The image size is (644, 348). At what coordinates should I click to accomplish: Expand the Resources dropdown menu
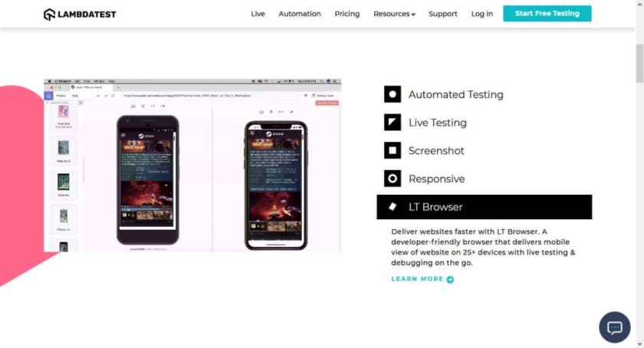click(x=394, y=14)
